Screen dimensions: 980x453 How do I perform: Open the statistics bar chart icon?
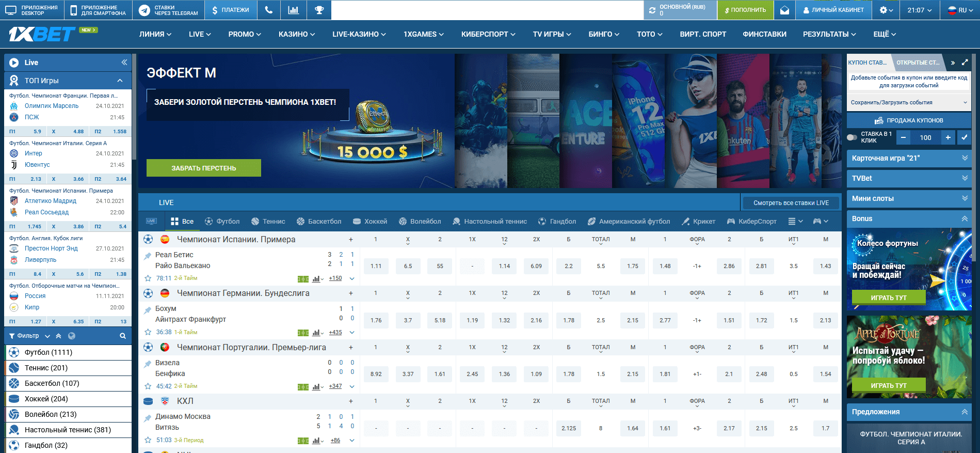point(293,10)
